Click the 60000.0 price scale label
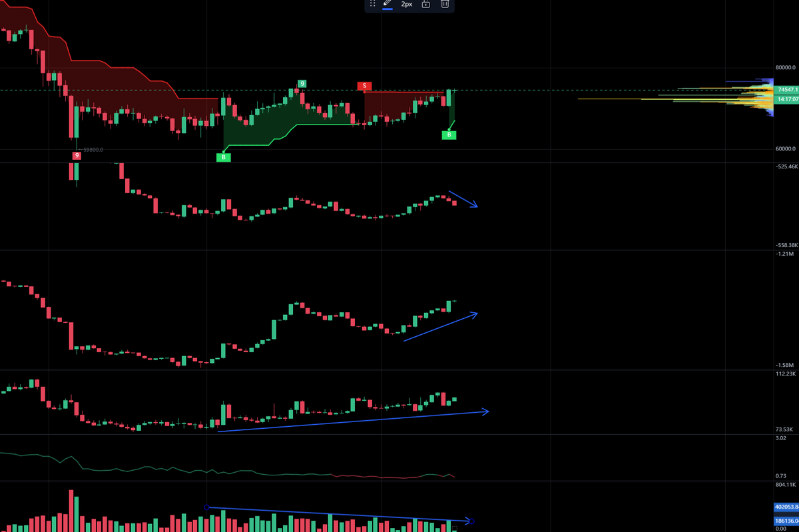This screenshot has width=799, height=532. [x=786, y=149]
